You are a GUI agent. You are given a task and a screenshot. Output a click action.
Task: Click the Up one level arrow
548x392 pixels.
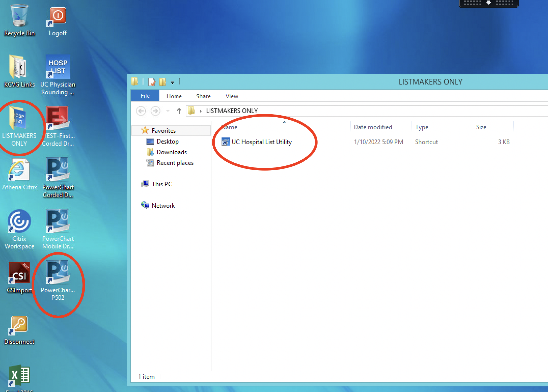[x=179, y=111]
